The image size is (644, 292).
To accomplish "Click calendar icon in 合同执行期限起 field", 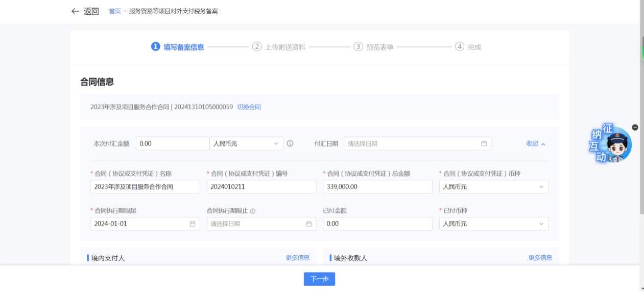I will 193,224.
